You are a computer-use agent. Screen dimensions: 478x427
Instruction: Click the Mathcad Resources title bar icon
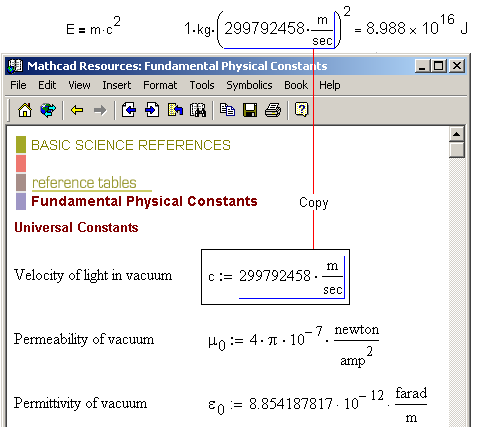coord(15,66)
